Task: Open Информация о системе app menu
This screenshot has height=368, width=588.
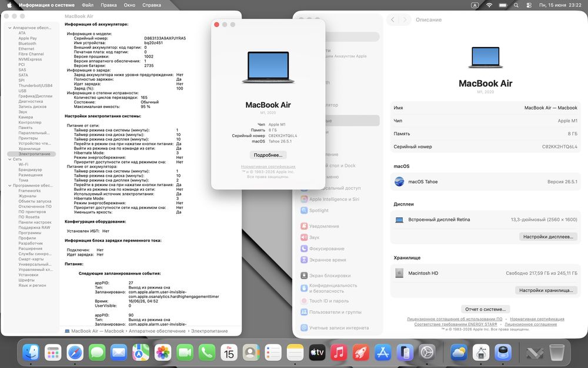Action: tap(46, 5)
